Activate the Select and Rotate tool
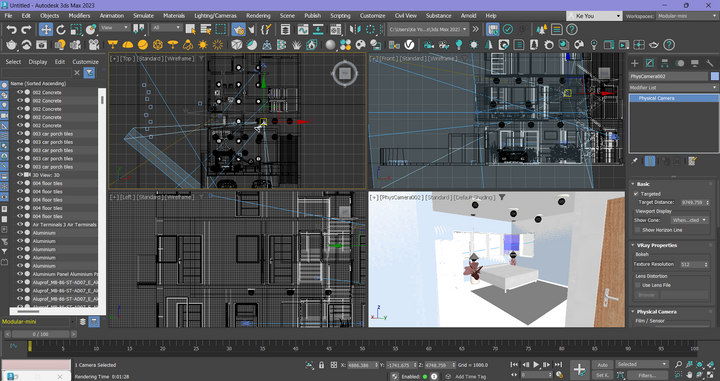This screenshot has width=720, height=381. coord(61,30)
